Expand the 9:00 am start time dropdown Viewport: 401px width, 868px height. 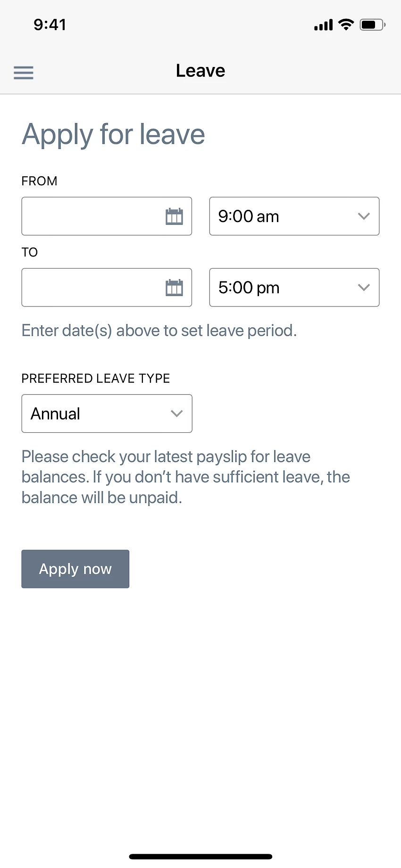294,216
